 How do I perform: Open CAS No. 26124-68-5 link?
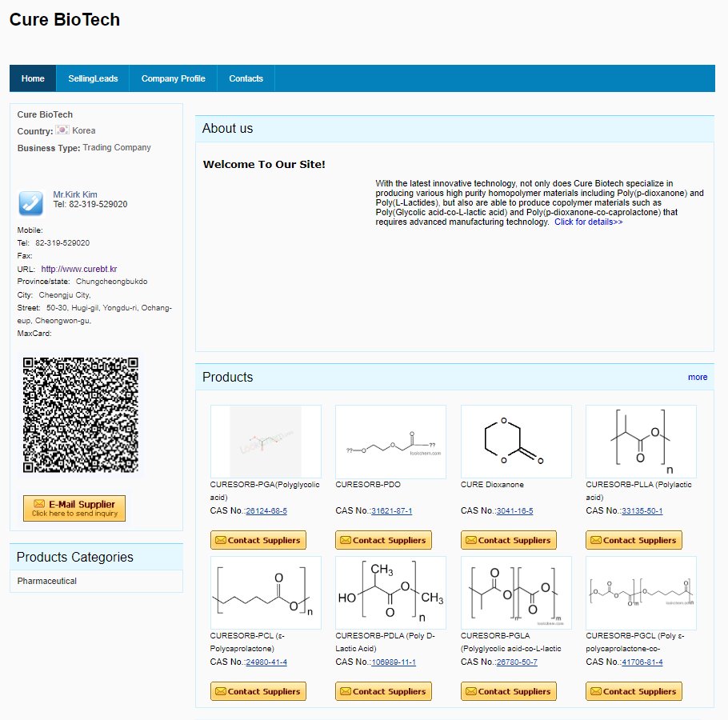tap(266, 510)
